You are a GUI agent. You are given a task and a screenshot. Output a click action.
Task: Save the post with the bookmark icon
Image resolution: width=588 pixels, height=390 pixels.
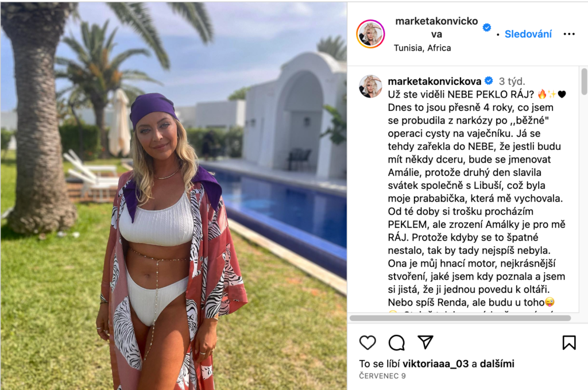pos(569,342)
